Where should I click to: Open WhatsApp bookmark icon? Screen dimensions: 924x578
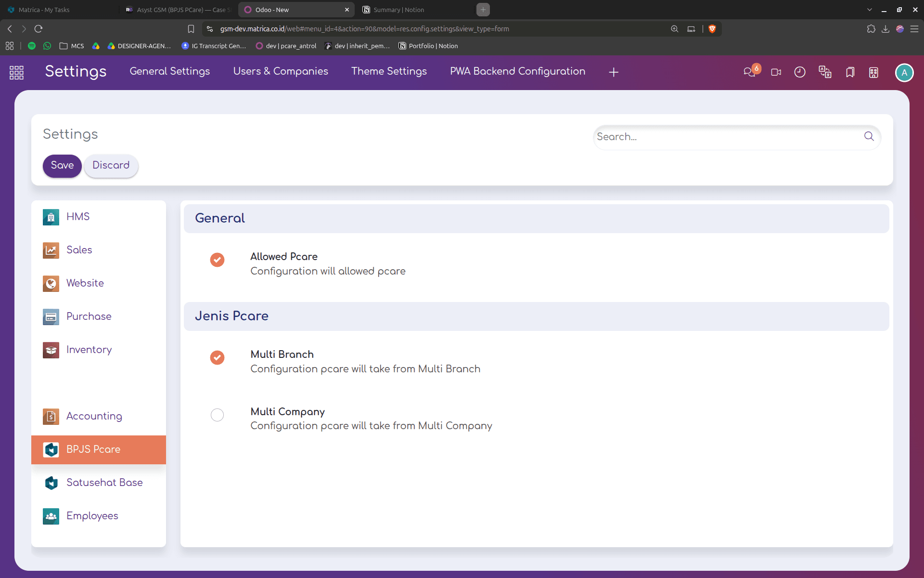pyautogui.click(x=47, y=46)
